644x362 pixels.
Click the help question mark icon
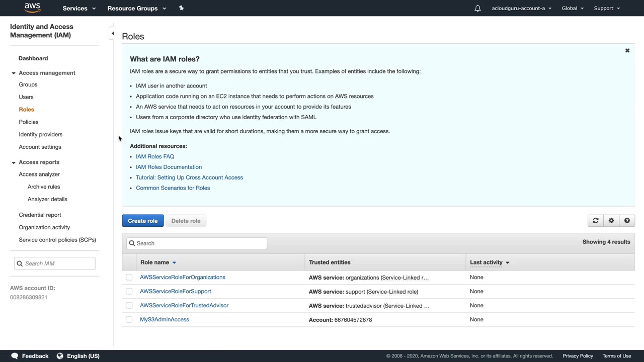[627, 221]
